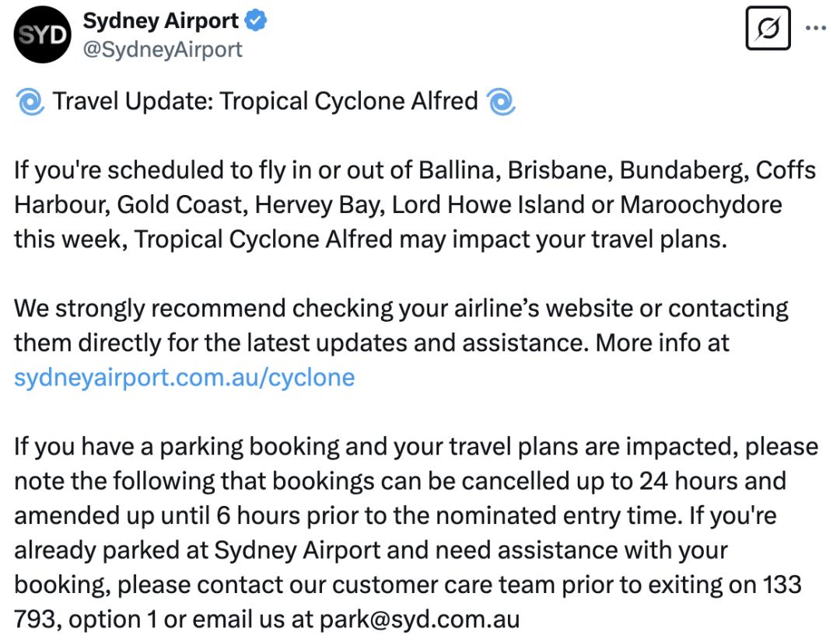The image size is (840, 642).
Task: Open the Sydney Airport display name
Action: pos(161,22)
